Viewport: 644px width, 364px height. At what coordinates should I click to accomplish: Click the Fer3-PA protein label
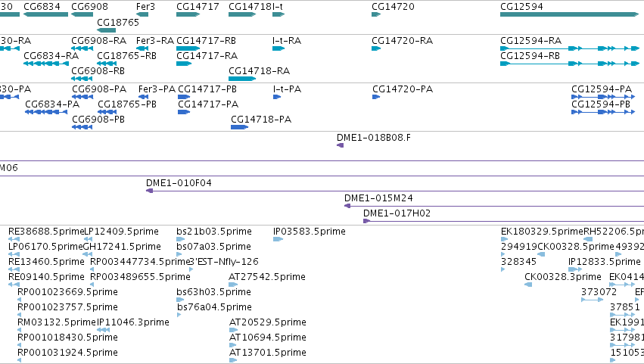[157, 89]
